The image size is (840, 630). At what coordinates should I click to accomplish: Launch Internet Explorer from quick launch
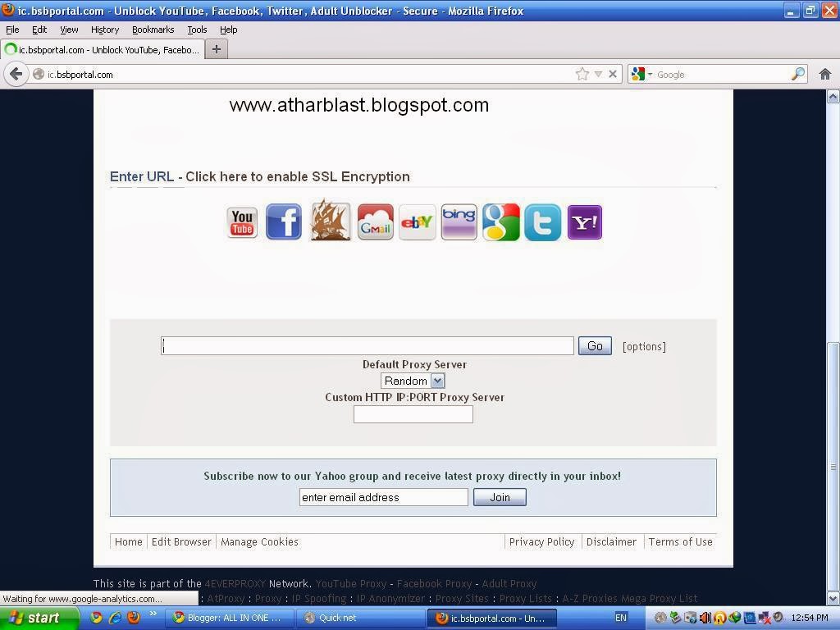point(115,618)
